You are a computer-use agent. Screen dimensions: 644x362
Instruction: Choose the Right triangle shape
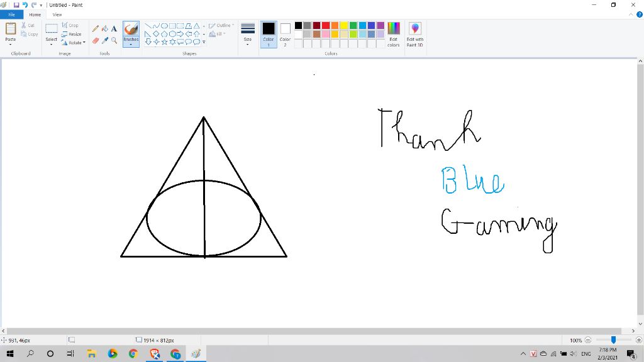[x=148, y=34]
